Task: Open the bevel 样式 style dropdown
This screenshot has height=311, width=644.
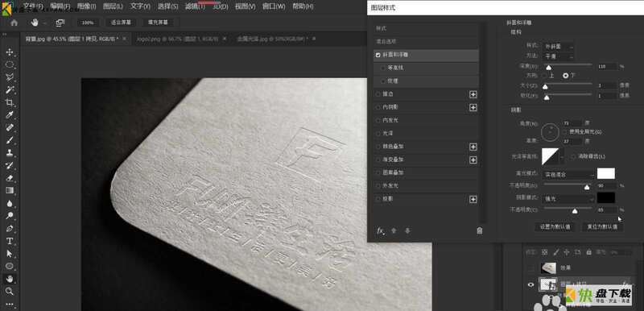Action: [558, 47]
